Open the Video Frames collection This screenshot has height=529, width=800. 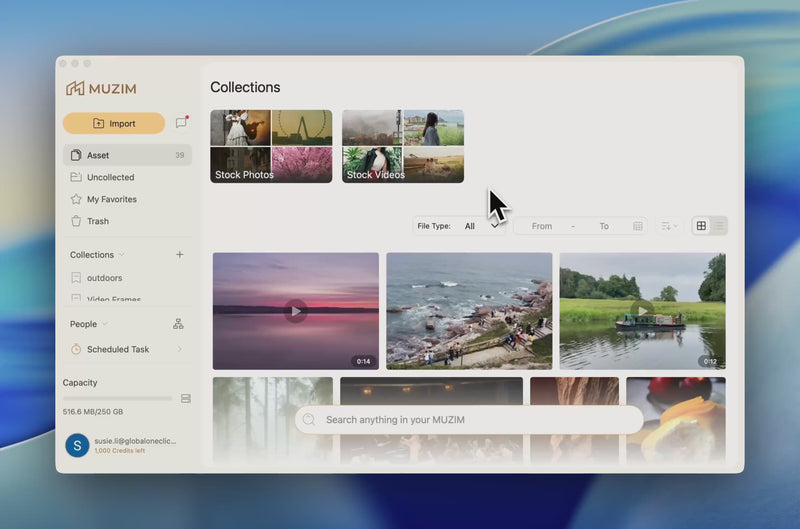(127, 298)
